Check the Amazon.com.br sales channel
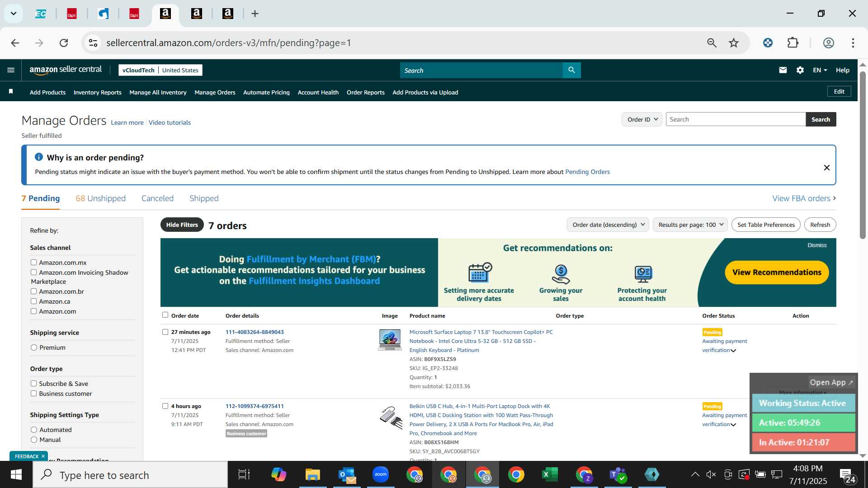This screenshot has height=488, width=868. point(33,291)
